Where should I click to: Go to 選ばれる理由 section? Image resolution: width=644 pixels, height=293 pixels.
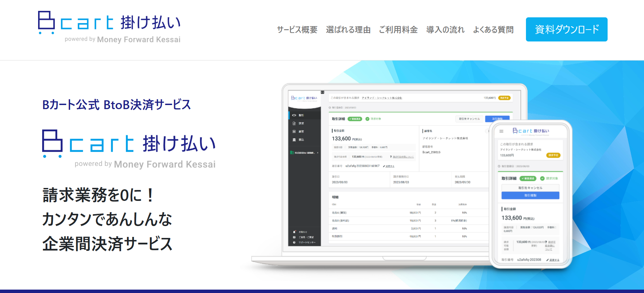click(348, 30)
